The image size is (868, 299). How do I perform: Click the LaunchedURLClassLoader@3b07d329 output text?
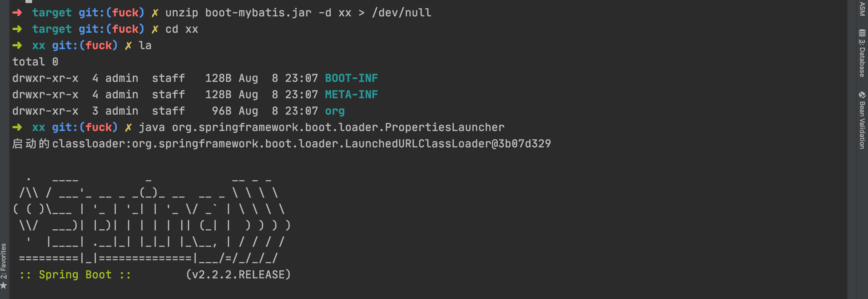click(x=448, y=144)
